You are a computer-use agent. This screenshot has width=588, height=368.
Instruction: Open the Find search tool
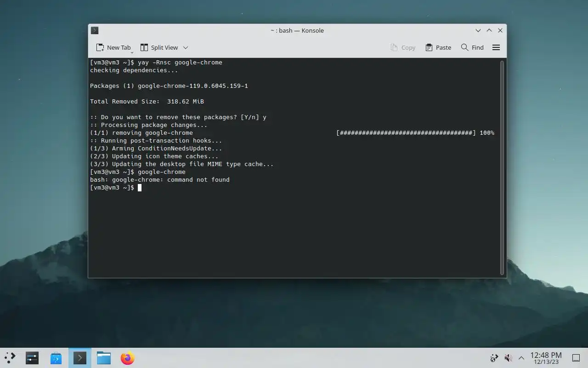click(472, 47)
